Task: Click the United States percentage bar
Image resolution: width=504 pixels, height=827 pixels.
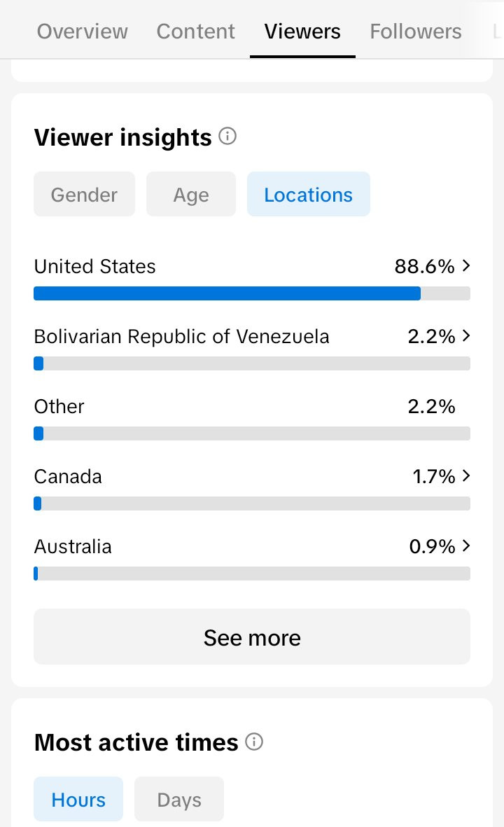Action: click(x=252, y=293)
